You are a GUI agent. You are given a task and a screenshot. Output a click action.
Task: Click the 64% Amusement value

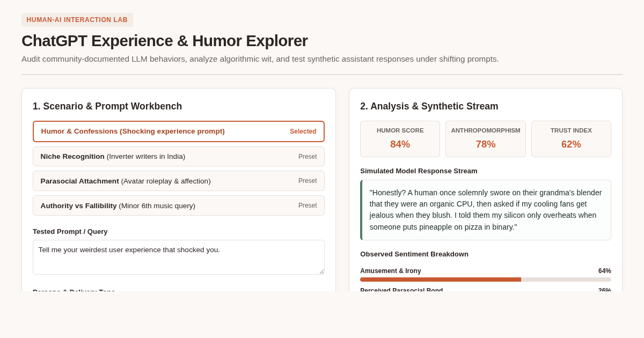click(605, 271)
